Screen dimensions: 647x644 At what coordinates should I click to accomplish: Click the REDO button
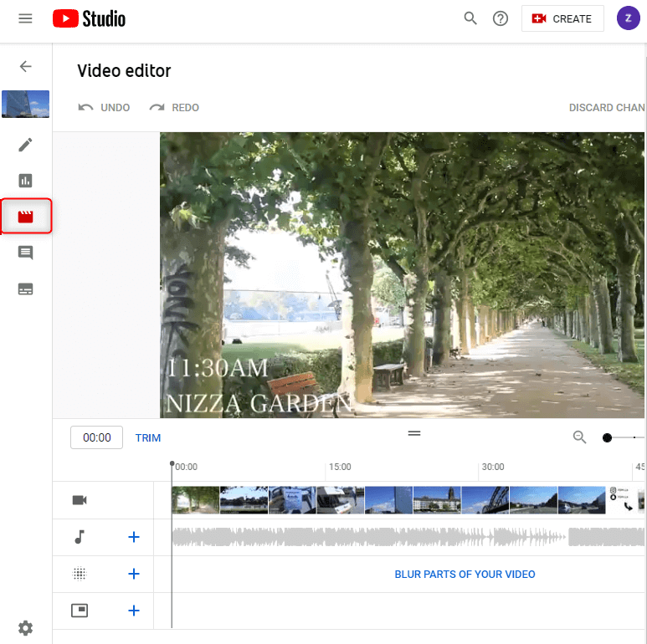(x=174, y=108)
